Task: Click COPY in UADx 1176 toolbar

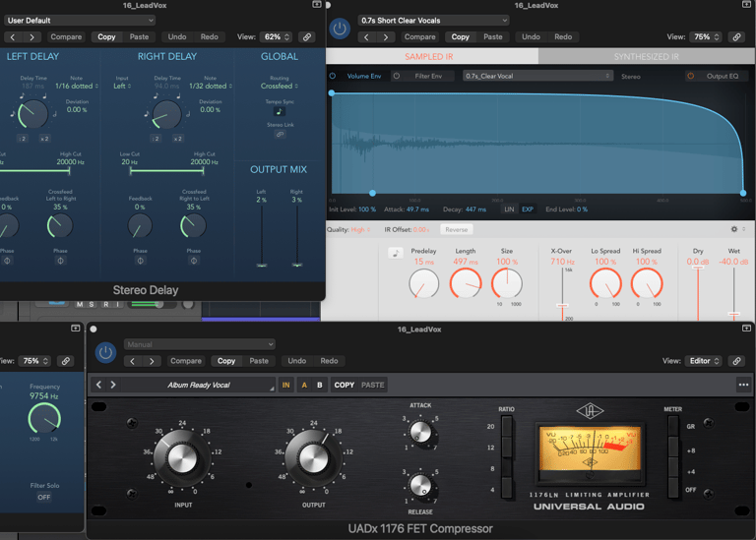Action: (x=345, y=385)
